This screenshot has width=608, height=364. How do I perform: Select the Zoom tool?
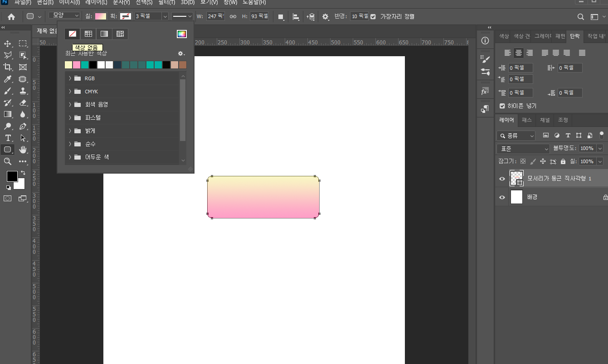pyautogui.click(x=8, y=161)
